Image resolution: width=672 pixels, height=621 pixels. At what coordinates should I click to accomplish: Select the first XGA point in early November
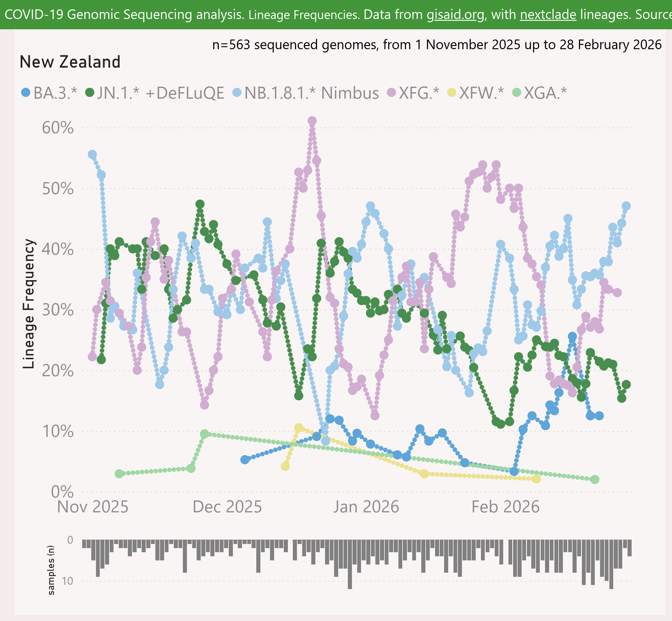point(119,474)
